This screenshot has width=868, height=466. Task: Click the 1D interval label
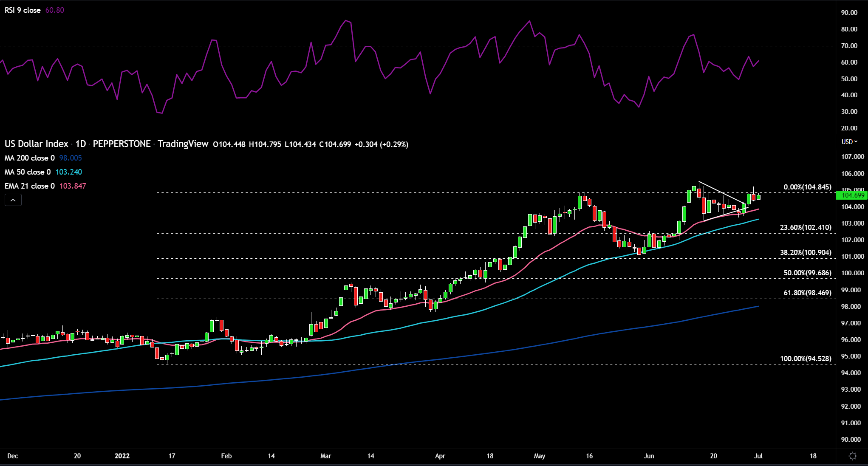(x=81, y=144)
